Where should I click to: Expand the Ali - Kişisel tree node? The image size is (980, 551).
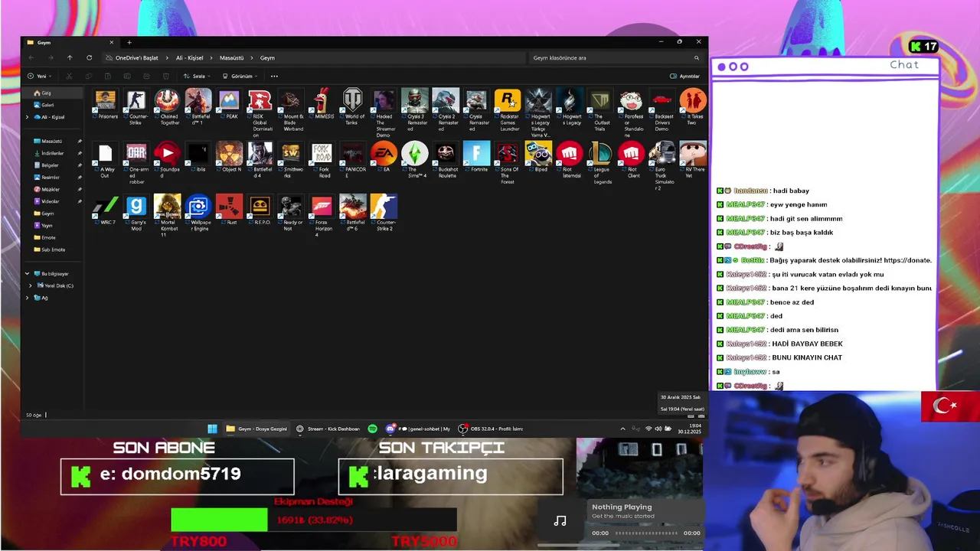[28, 117]
